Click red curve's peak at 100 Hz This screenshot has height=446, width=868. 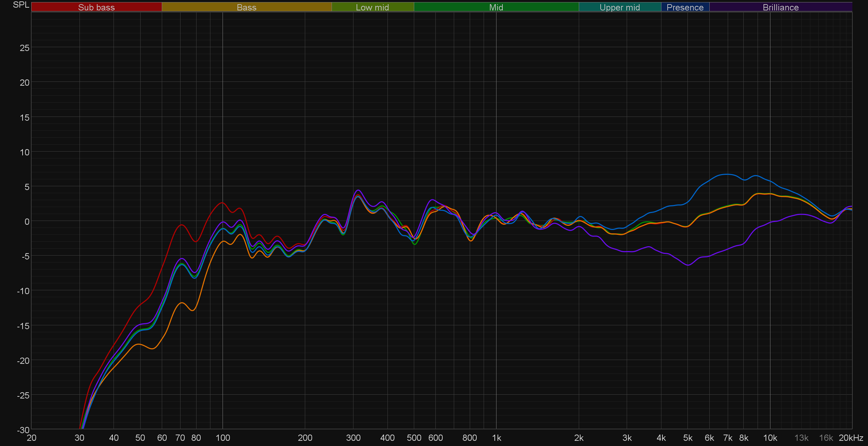222,203
